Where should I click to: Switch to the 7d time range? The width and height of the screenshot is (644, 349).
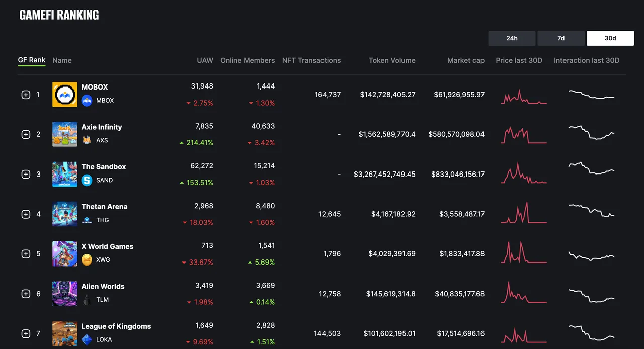tap(561, 38)
